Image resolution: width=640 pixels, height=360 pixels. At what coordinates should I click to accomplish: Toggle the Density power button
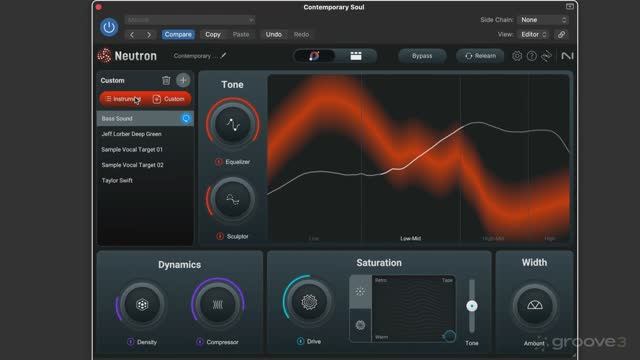[x=131, y=342]
